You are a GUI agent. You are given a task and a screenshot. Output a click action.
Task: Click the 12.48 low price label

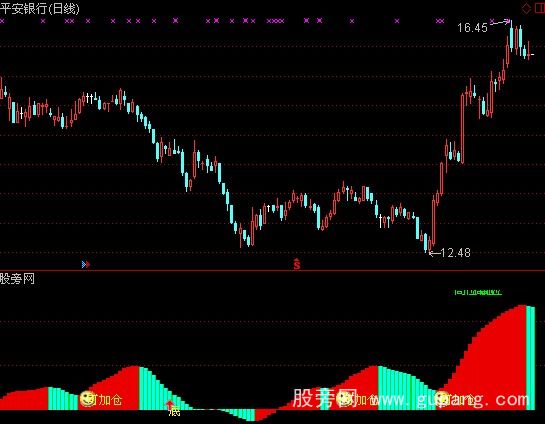click(x=455, y=253)
